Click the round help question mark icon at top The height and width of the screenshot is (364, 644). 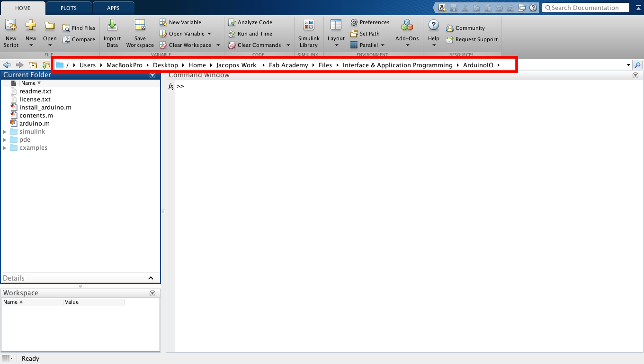click(533, 8)
